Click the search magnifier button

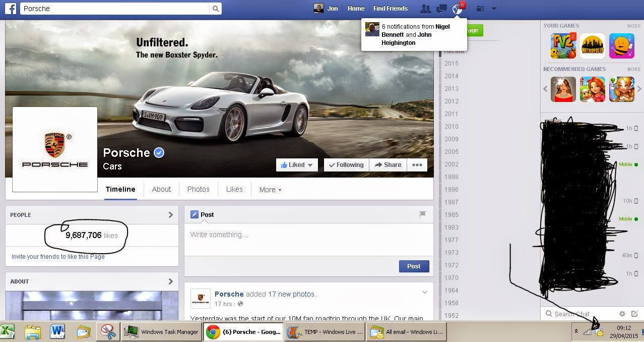[216, 9]
